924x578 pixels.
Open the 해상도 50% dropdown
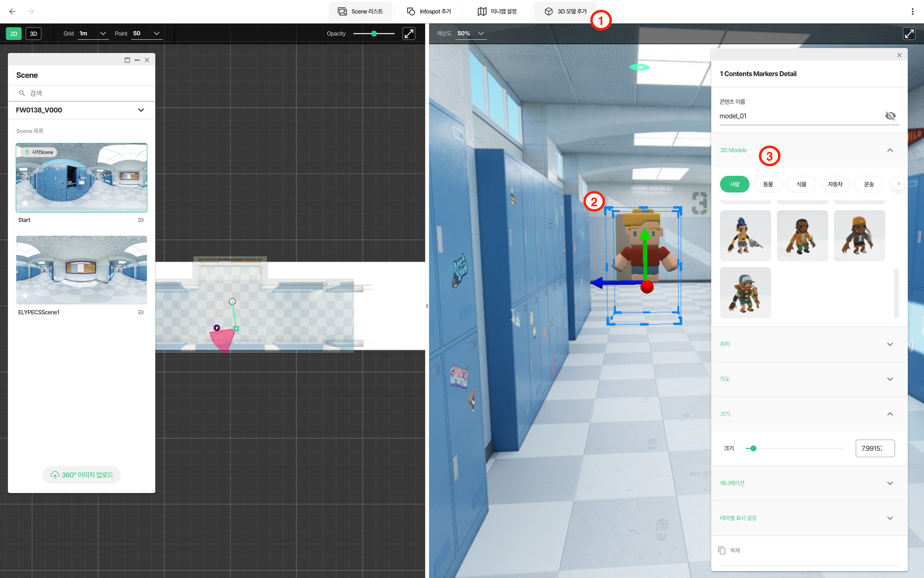point(471,33)
